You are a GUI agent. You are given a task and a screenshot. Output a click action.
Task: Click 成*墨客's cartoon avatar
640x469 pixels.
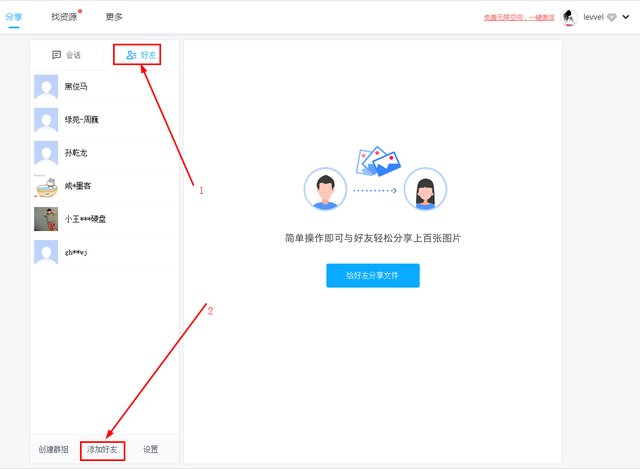pos(46,186)
